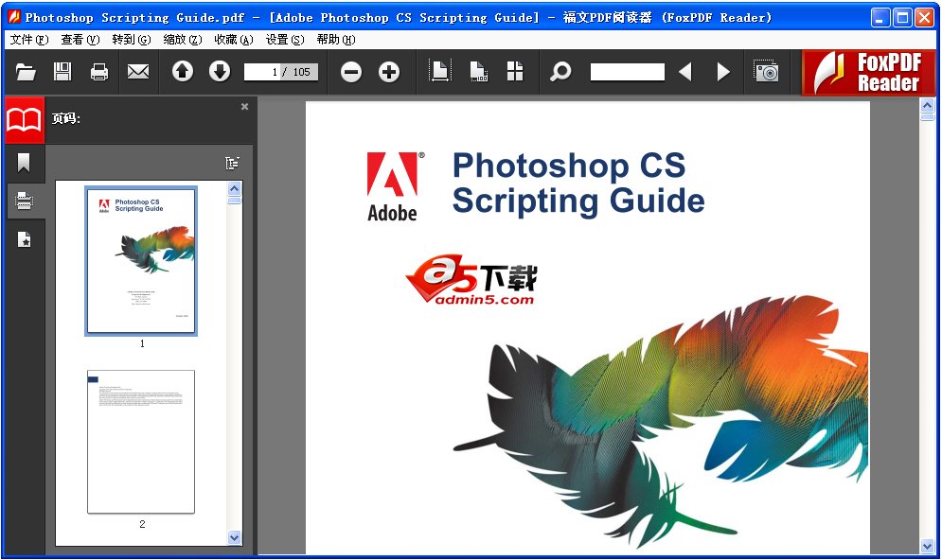Select actual size 100% view icon
942x560 pixels.
click(478, 72)
